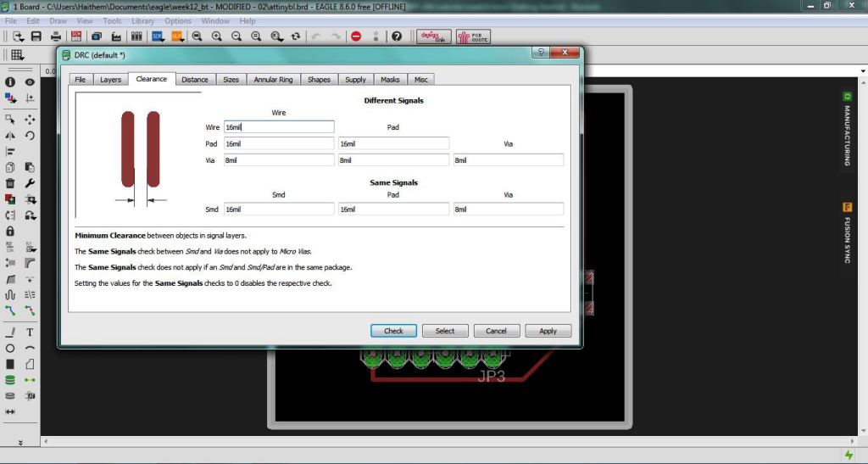Click the Check button

click(x=393, y=331)
